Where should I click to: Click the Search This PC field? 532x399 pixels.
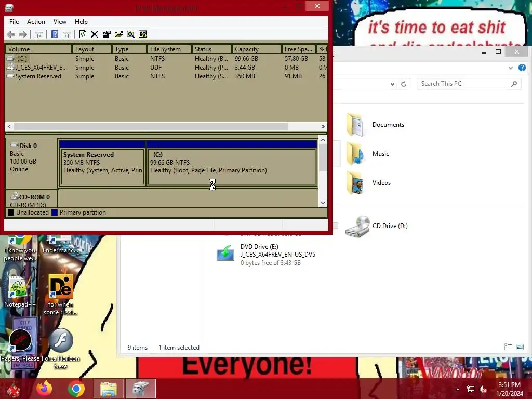469,84
